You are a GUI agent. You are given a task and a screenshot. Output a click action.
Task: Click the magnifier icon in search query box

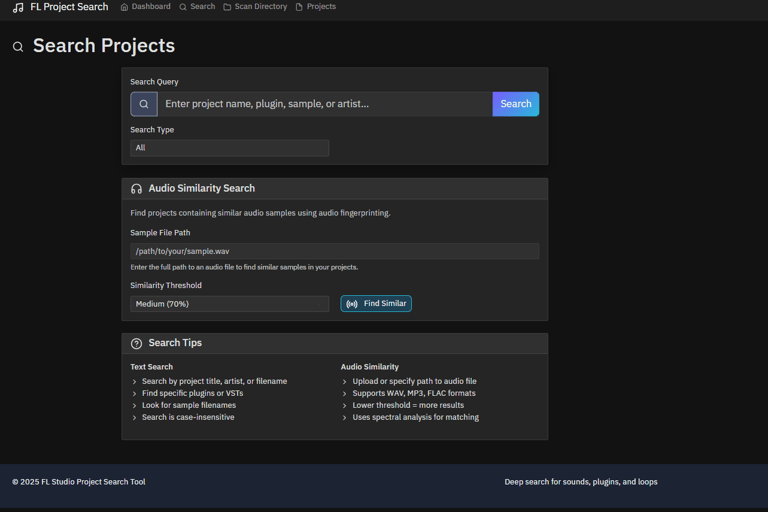coord(144,104)
